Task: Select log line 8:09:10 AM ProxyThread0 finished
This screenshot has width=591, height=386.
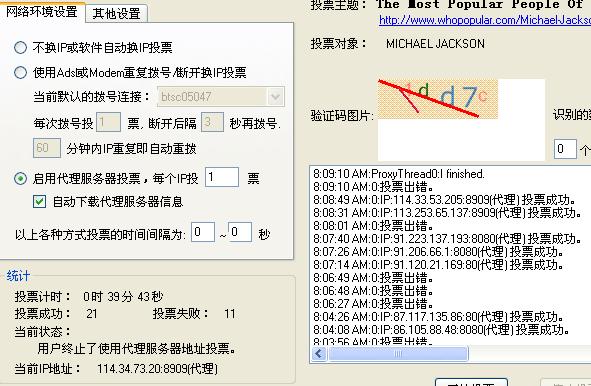Action: (x=399, y=174)
